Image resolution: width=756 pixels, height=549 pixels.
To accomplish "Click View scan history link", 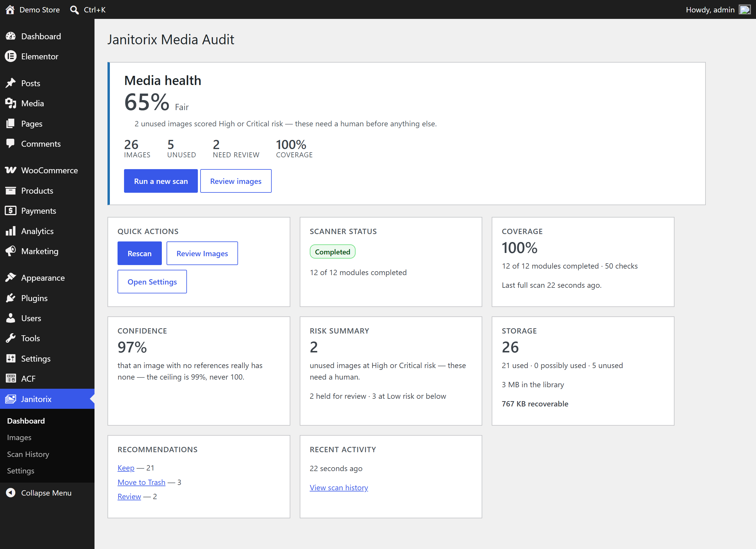I will point(339,487).
